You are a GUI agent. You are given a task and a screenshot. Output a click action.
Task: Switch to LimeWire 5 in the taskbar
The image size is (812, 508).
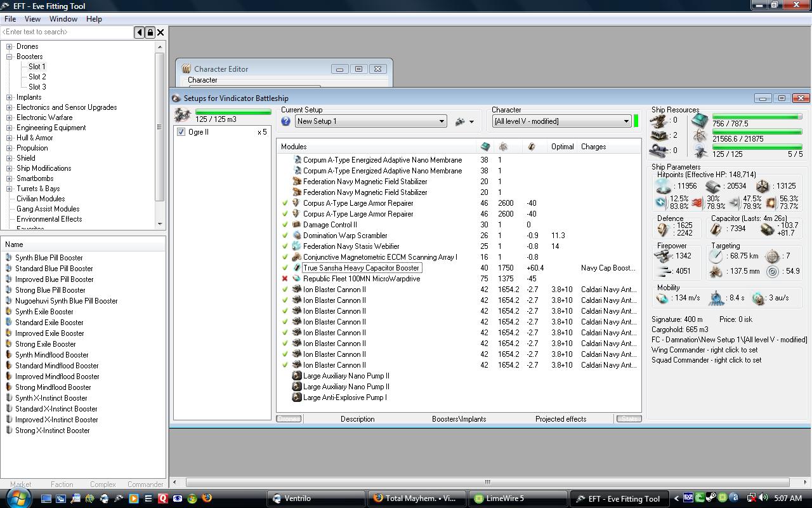(x=517, y=498)
